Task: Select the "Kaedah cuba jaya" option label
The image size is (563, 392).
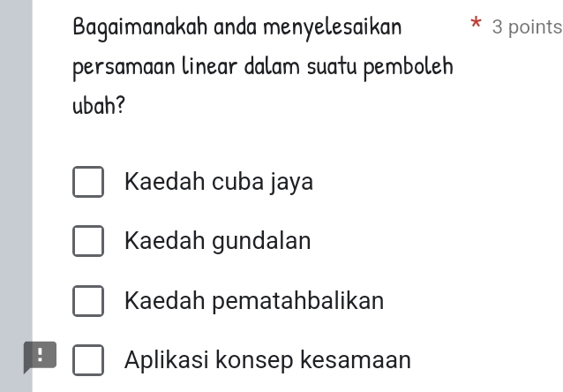Action: tap(219, 183)
